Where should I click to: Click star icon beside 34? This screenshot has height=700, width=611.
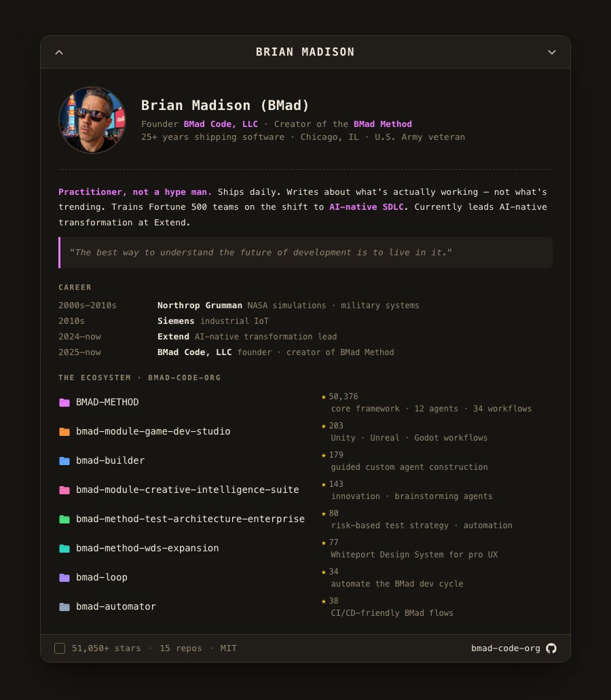click(x=324, y=572)
